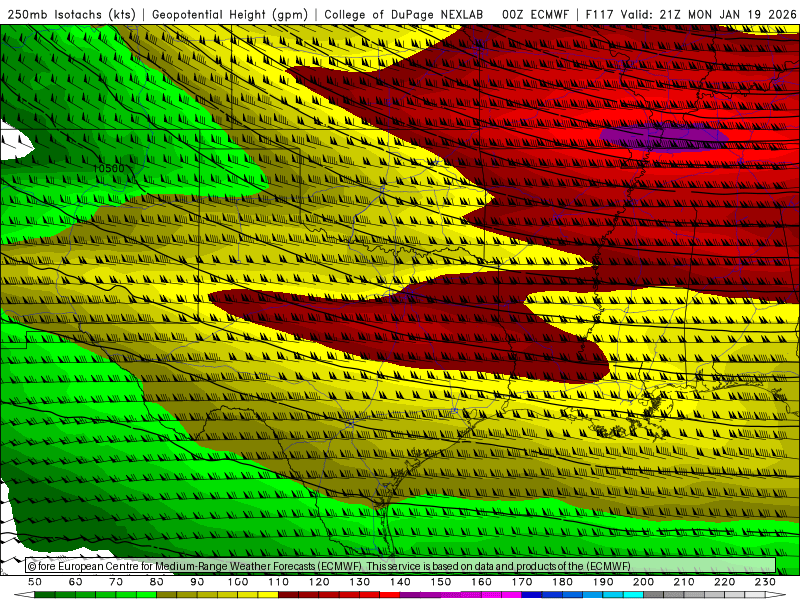Image resolution: width=800 pixels, height=600 pixels.
Task: Click the "70" color scale label
Action: click(x=116, y=582)
